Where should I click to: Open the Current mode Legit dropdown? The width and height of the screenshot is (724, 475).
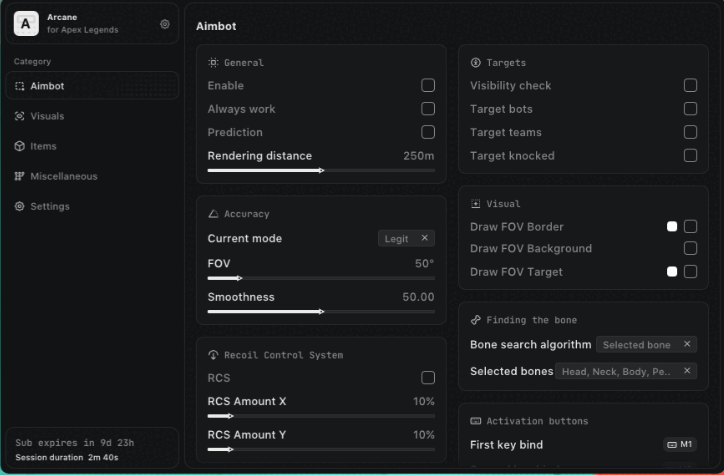pos(406,238)
